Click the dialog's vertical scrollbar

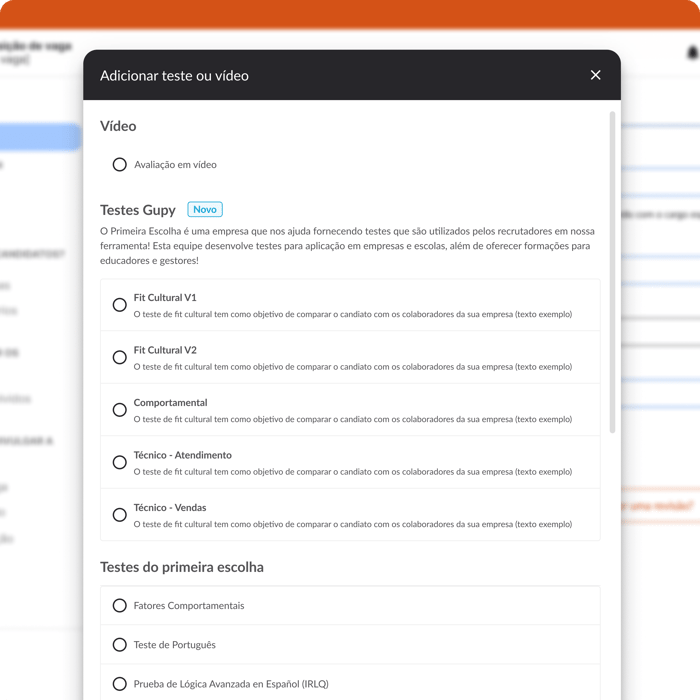click(612, 272)
